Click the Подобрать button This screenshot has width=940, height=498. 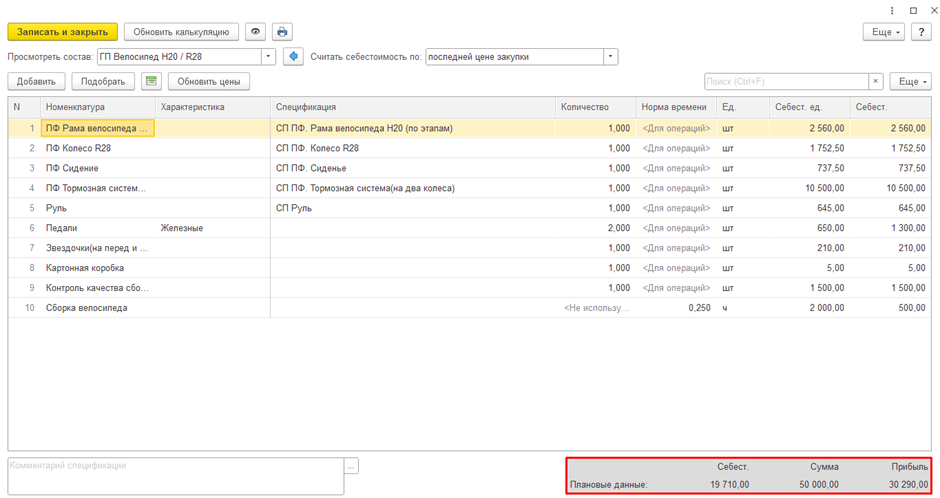click(x=103, y=82)
